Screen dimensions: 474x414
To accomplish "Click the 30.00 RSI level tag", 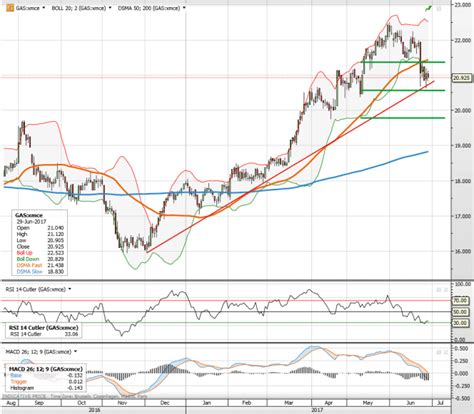I will [460, 323].
